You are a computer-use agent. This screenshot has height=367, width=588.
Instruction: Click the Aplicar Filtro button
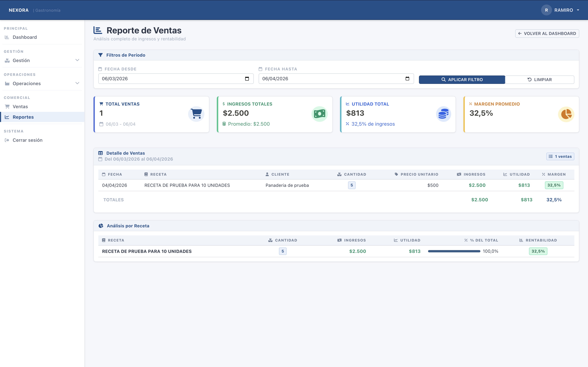pyautogui.click(x=462, y=79)
